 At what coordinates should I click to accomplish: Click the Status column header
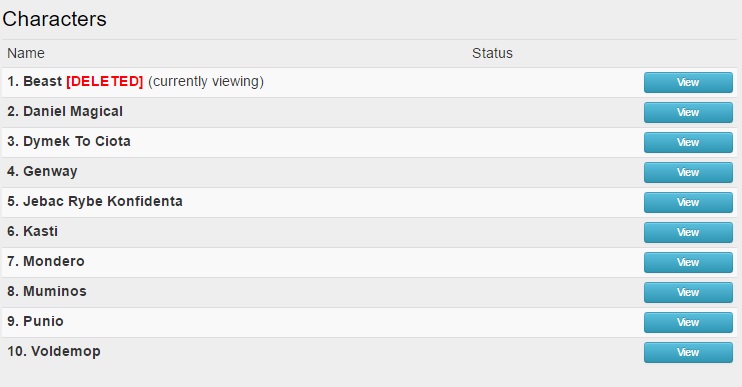[x=492, y=53]
